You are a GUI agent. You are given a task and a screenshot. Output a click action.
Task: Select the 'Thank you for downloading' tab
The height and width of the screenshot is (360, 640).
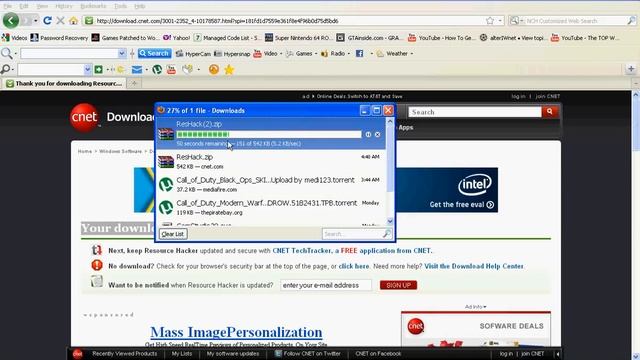point(64,83)
